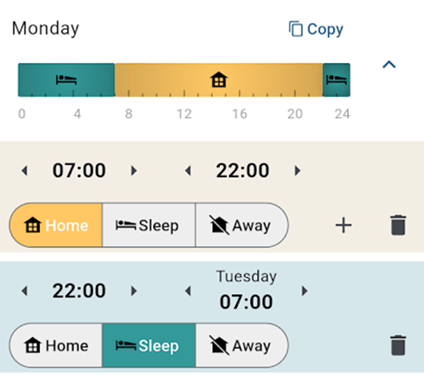424x376 pixels.
Task: Click the Copy icon next to Monday
Action: [296, 29]
